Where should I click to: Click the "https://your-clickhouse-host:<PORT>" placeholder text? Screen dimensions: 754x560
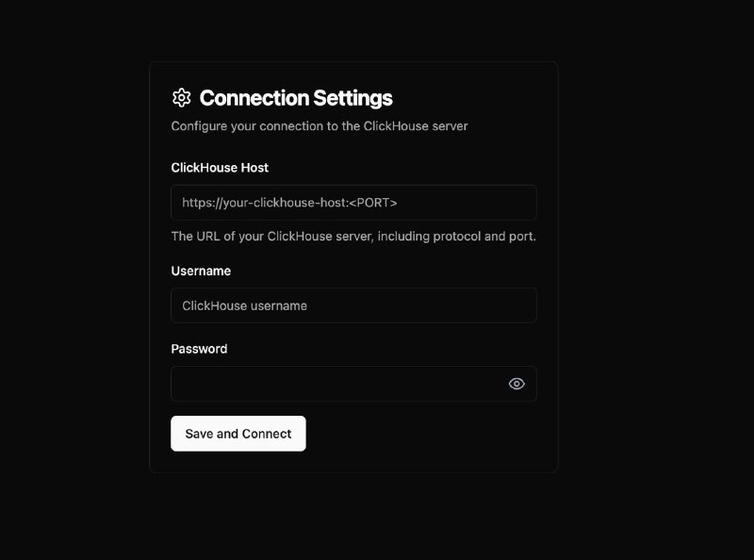click(289, 203)
